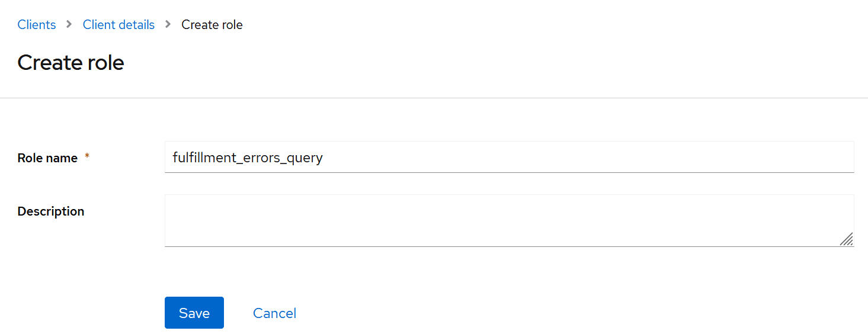Cancel the role creation

tap(274, 313)
